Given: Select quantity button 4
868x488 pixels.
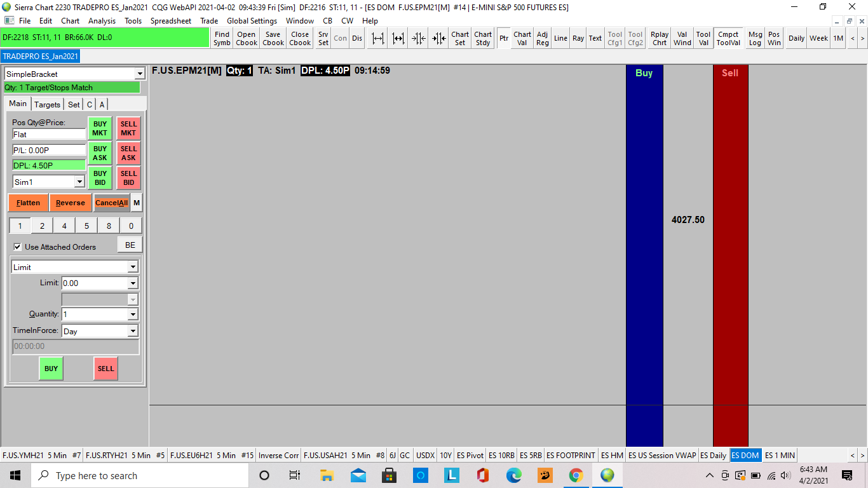Looking at the screenshot, I should (64, 226).
